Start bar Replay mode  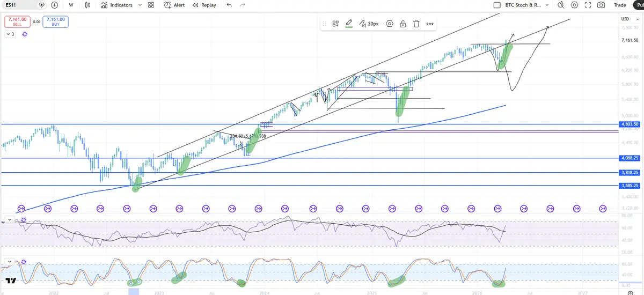pyautogui.click(x=204, y=5)
